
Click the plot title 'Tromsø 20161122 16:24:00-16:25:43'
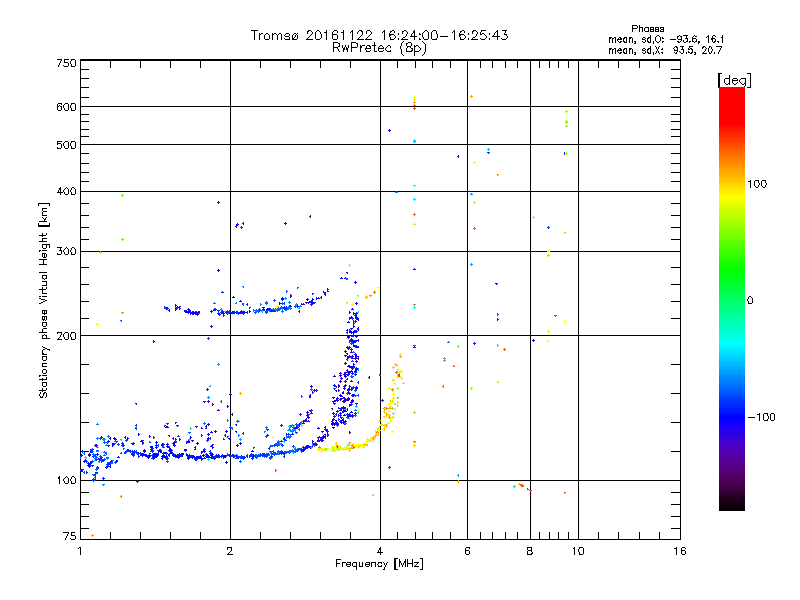pos(379,35)
